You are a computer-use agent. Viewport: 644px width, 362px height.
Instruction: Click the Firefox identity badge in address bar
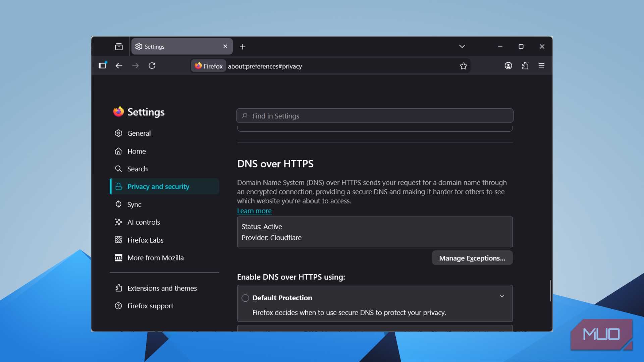pyautogui.click(x=209, y=66)
